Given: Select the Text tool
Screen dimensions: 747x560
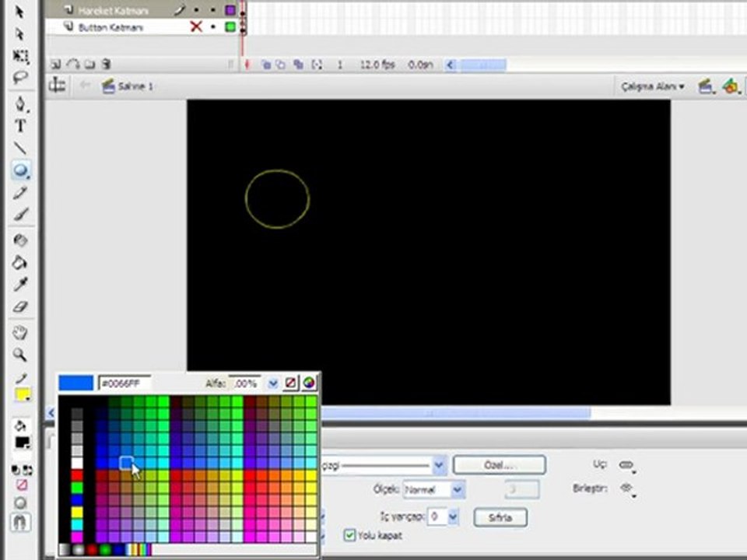Looking at the screenshot, I should point(20,126).
